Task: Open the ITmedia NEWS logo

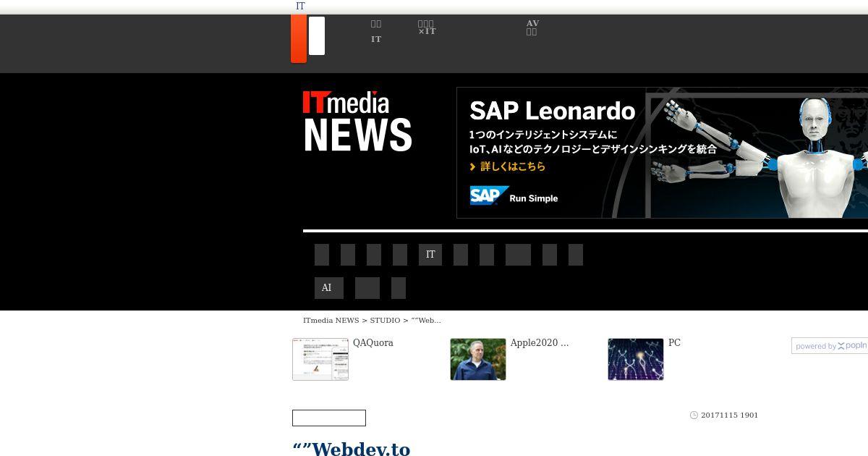Action: [357, 121]
